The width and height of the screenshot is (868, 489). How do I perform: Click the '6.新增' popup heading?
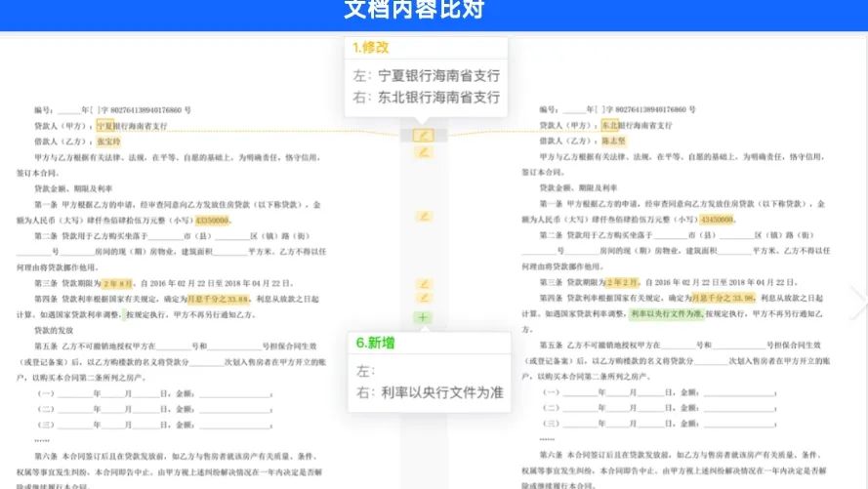tap(375, 343)
